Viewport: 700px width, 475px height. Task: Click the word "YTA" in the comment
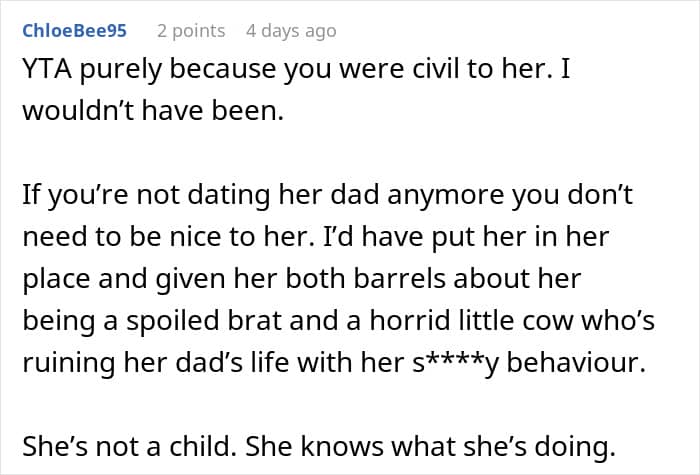[47, 69]
